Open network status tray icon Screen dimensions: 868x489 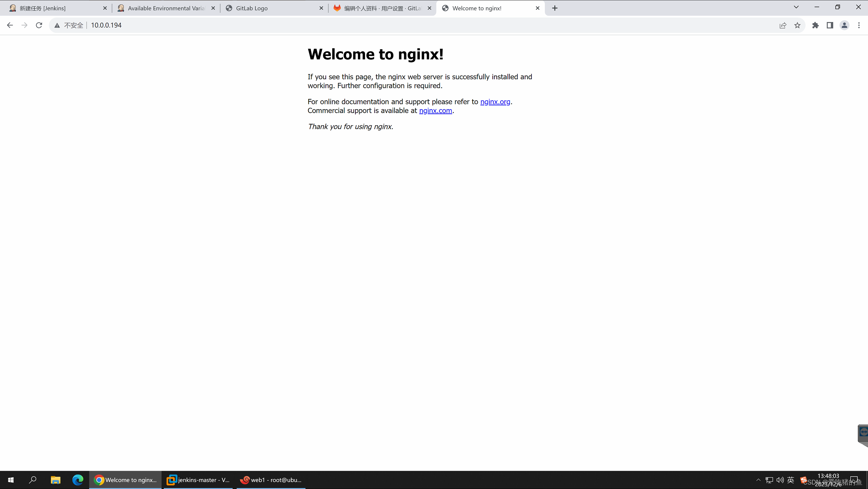coord(769,480)
